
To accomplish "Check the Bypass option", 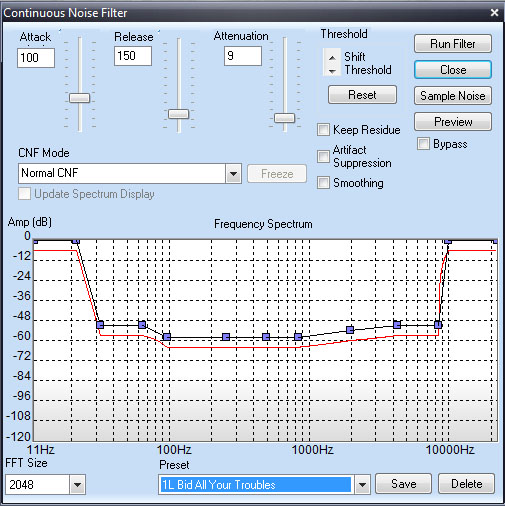I will (x=423, y=144).
